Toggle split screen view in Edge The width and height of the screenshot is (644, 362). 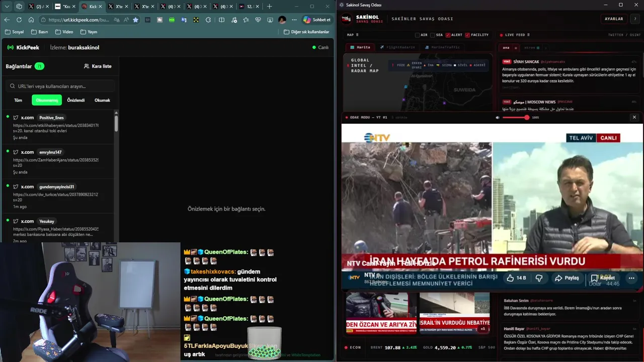click(x=221, y=20)
